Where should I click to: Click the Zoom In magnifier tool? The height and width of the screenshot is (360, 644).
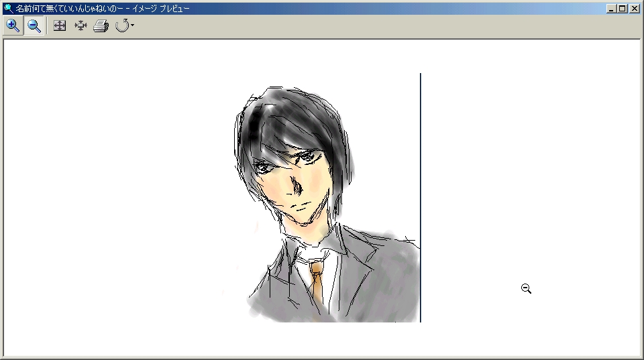coord(13,26)
